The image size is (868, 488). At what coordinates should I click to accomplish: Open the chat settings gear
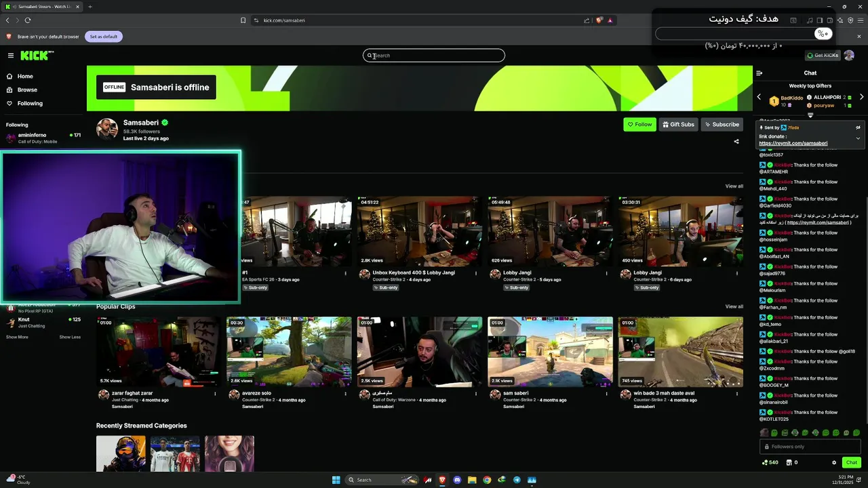[834, 463]
